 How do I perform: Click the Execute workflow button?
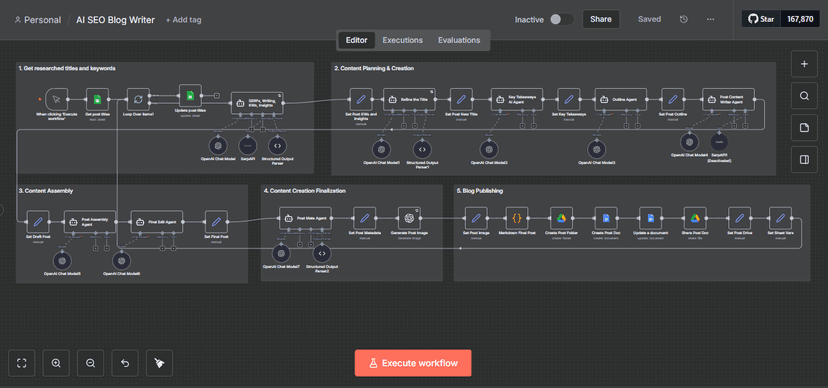(x=413, y=363)
